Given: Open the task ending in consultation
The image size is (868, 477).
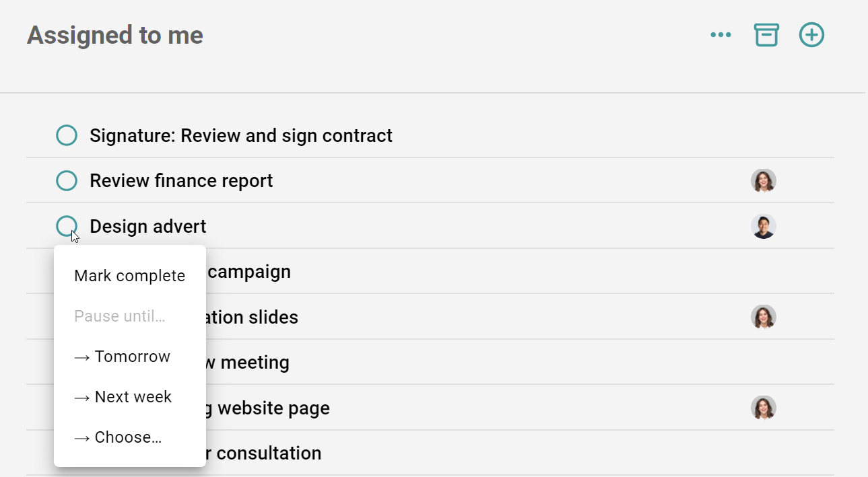Looking at the screenshot, I should (268, 453).
